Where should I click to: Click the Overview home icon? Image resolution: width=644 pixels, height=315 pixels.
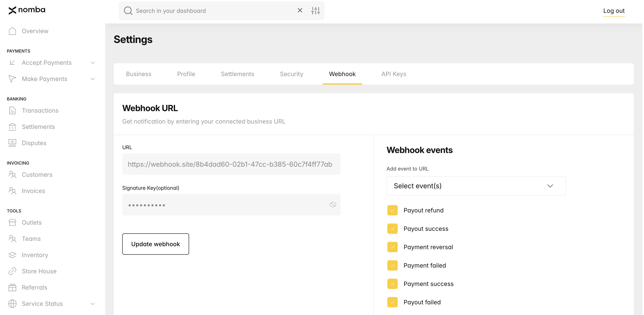click(x=12, y=31)
